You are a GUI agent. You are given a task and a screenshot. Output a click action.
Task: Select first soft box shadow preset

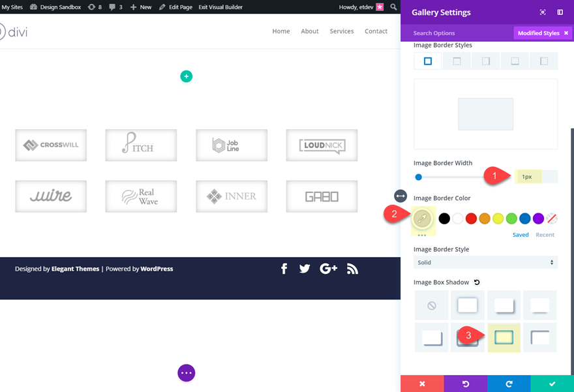point(468,305)
